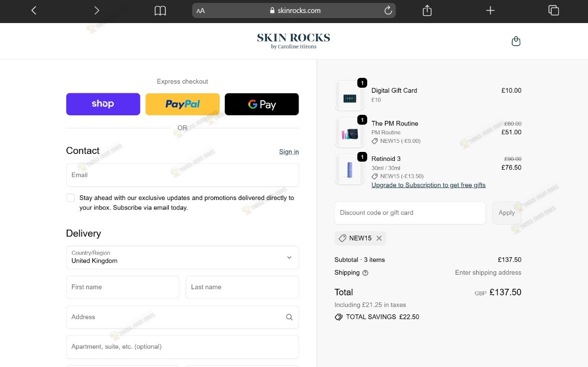Click The PM Routine NEW15 (-£9.00) discount line
588x367 pixels.
[x=396, y=141]
